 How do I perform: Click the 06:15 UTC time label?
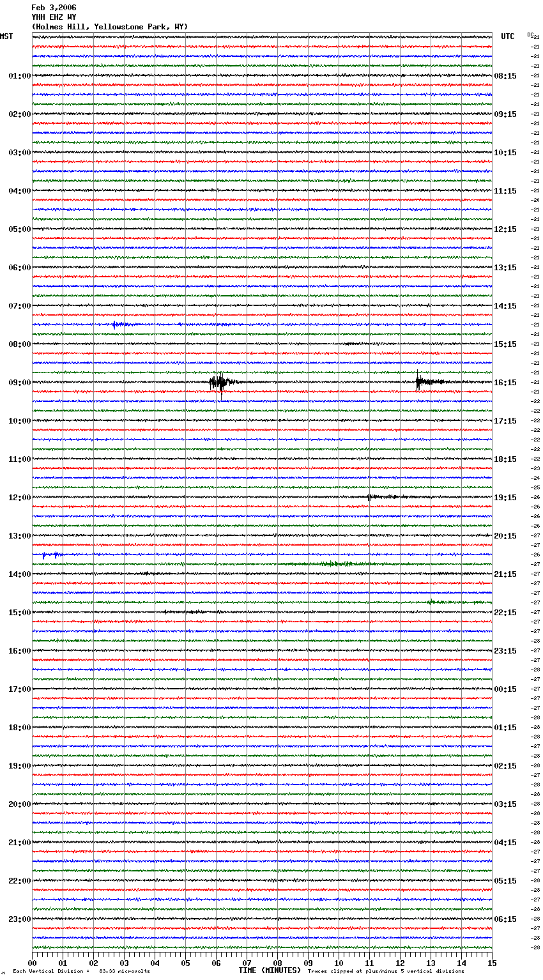point(505,919)
